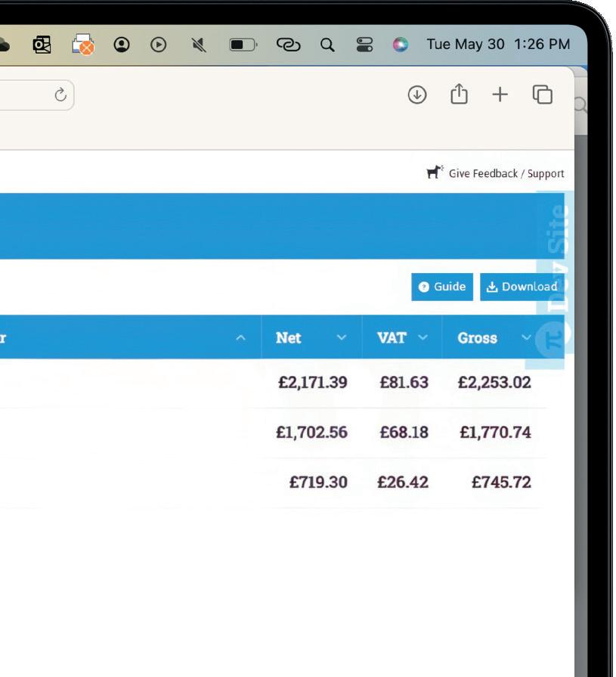The height and width of the screenshot is (677, 616).
Task: Check the battery status icon
Action: (243, 45)
